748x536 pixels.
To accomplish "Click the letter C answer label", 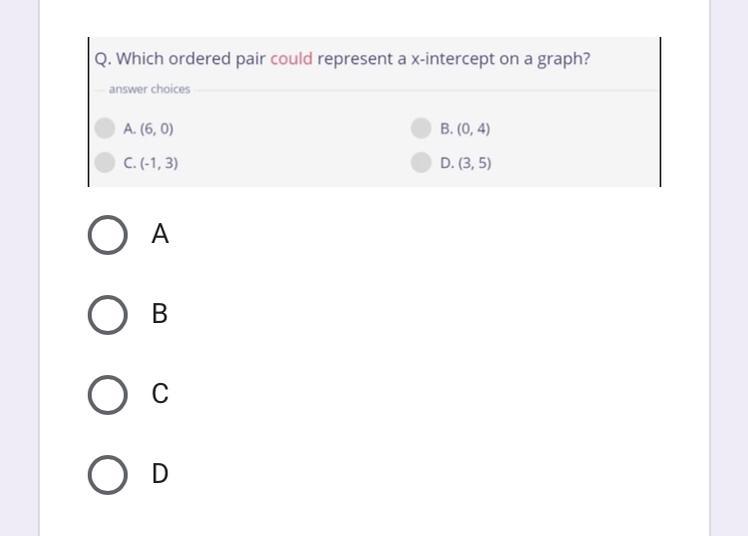I will pos(160,394).
